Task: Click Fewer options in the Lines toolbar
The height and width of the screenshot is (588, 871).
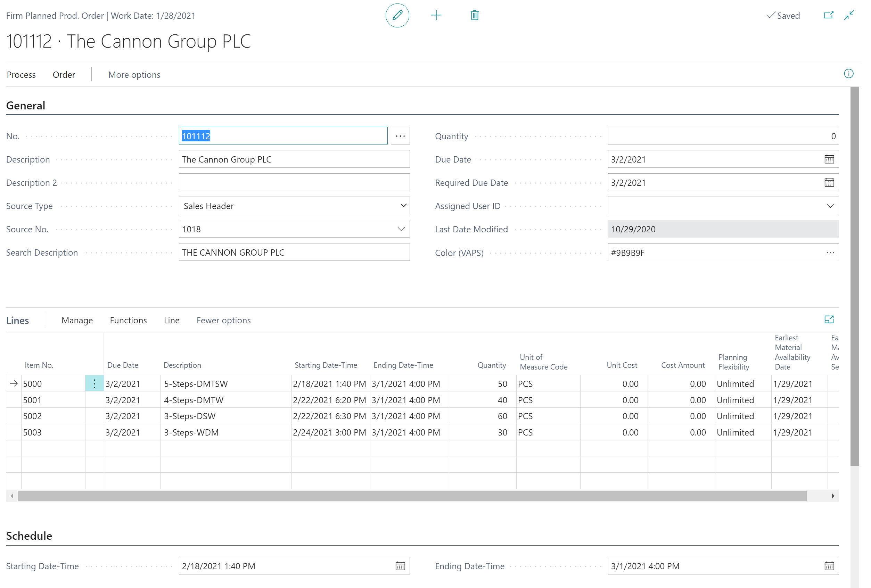Action: click(x=223, y=320)
